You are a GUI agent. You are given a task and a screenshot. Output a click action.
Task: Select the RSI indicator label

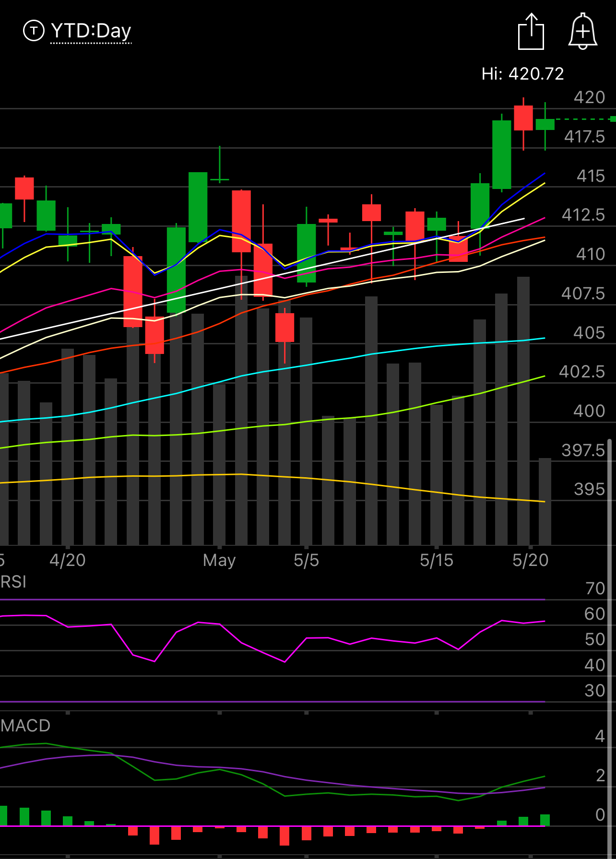pyautogui.click(x=13, y=582)
